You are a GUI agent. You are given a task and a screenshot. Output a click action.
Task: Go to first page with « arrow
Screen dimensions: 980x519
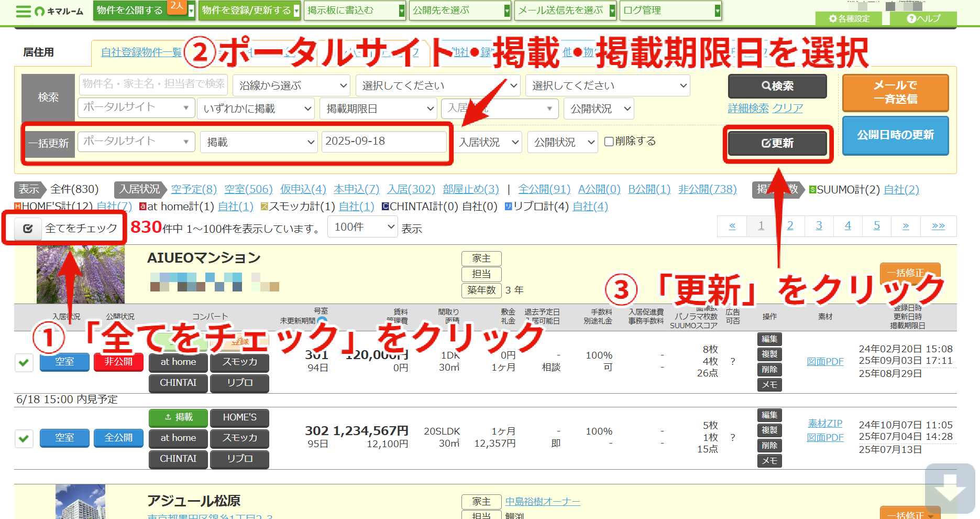click(732, 226)
